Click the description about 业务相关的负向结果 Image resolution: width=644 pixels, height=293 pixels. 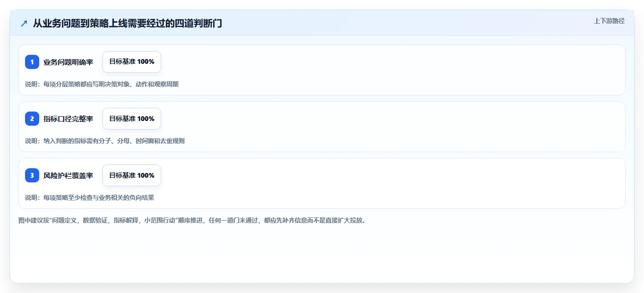tap(90, 198)
